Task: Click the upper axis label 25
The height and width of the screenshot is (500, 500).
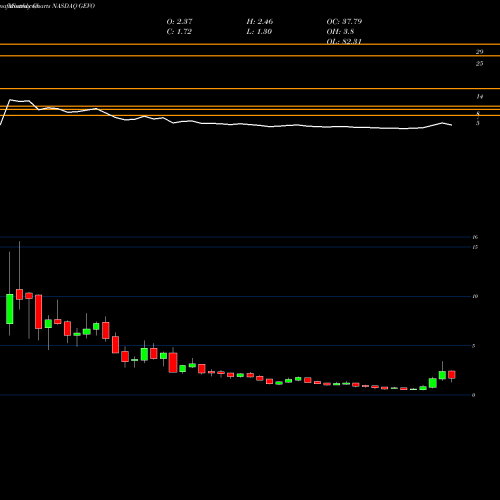Action: pos(479,63)
